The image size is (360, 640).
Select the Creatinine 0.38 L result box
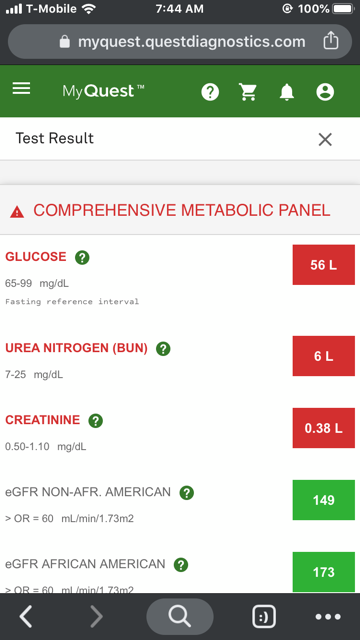324,428
